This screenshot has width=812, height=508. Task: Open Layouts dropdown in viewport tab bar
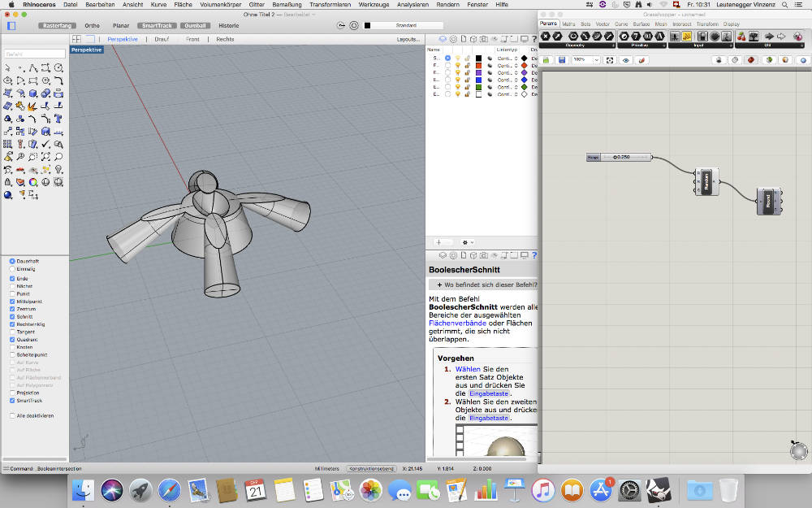(408, 39)
